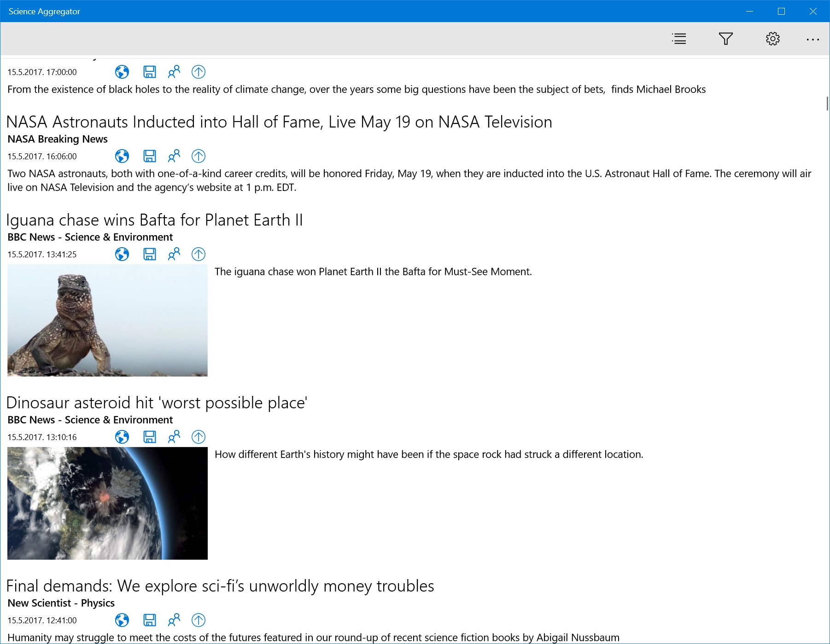Minimize the Science Aggregator window
The image size is (830, 644).
click(750, 12)
